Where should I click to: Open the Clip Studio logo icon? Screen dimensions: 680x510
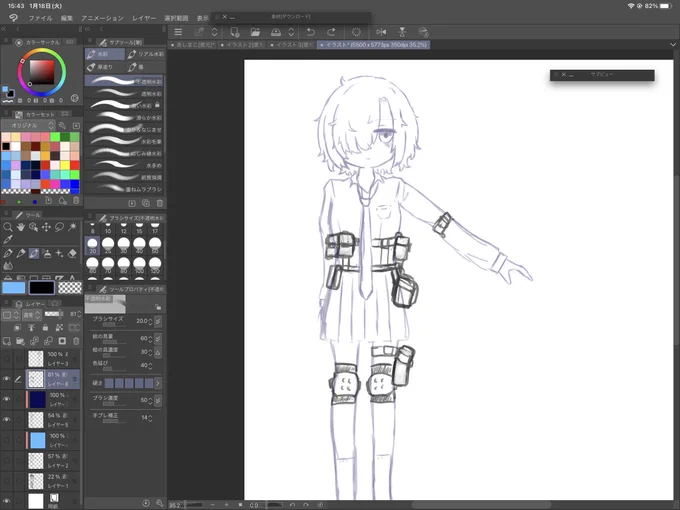(13, 18)
